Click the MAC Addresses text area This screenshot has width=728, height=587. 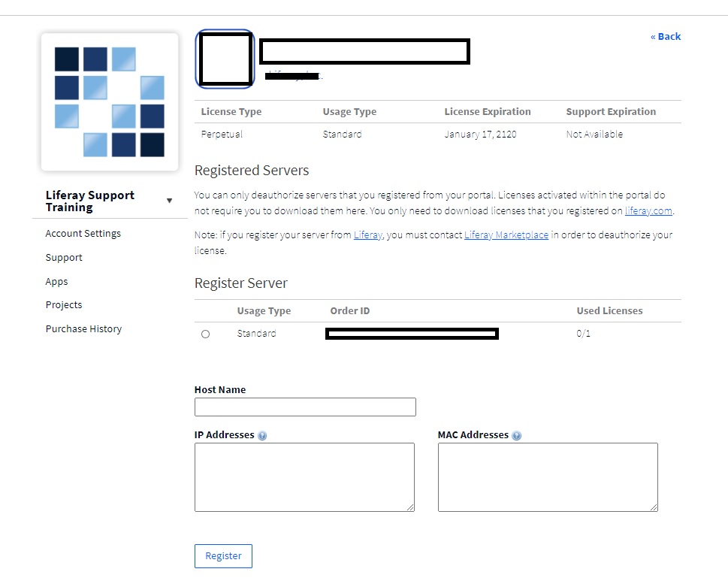click(546, 476)
